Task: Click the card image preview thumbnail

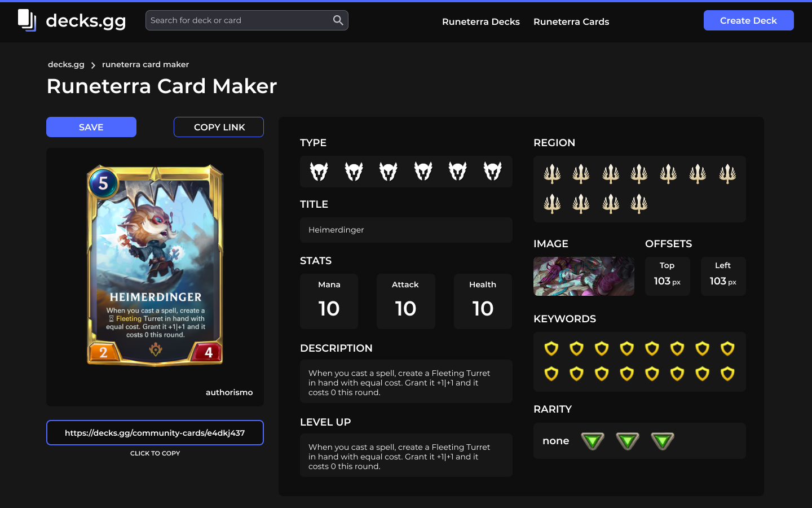Action: (584, 276)
